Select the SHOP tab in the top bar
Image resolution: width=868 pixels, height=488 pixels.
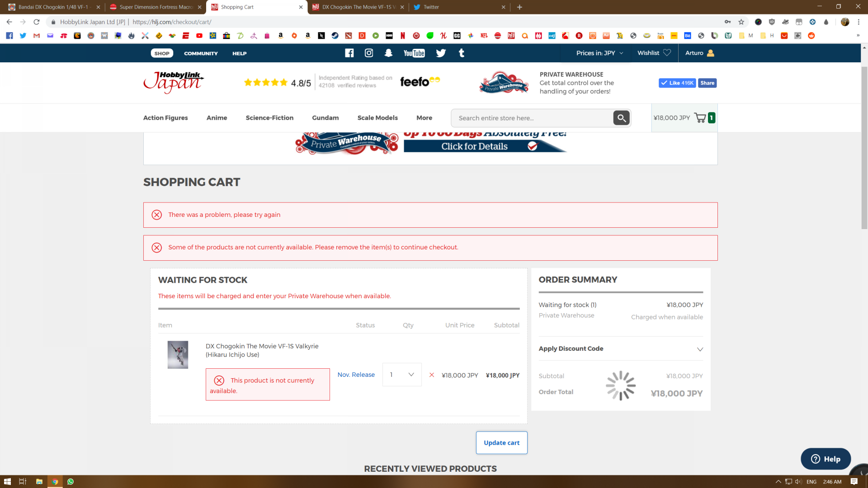tap(162, 53)
